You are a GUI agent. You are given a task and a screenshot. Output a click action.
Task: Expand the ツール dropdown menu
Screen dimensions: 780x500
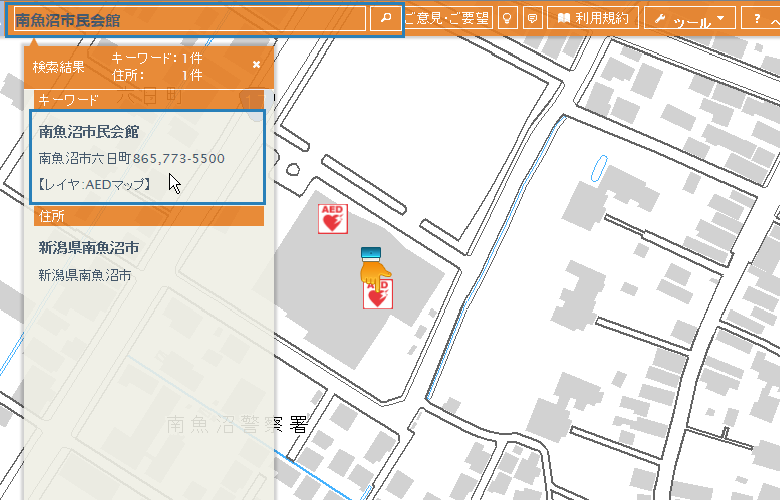click(689, 19)
